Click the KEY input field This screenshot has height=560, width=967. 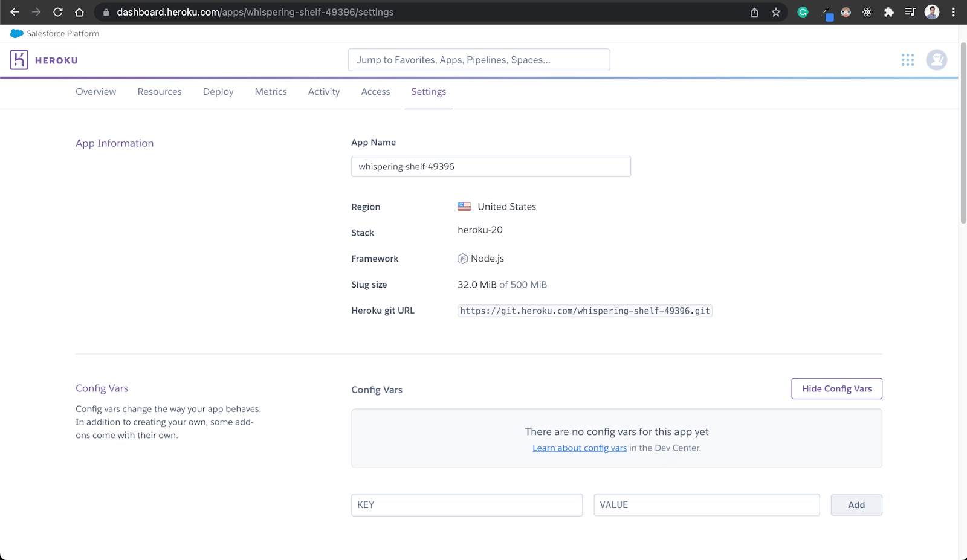coord(467,505)
